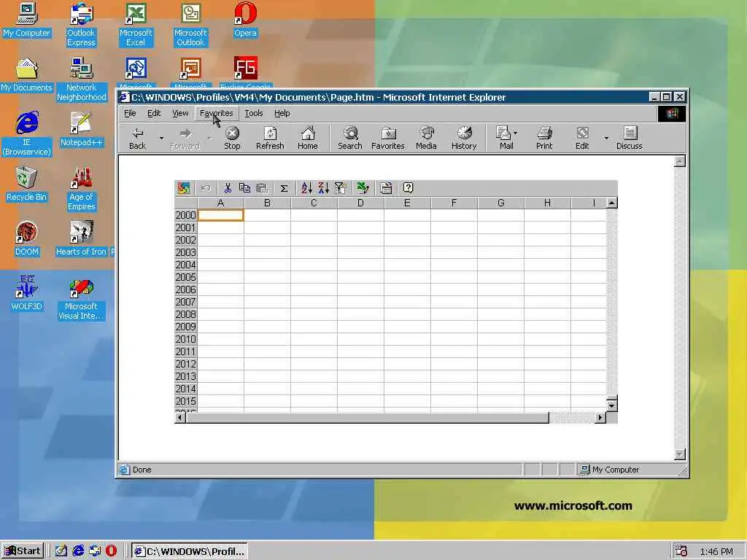Click the spreadsheet scroll up arrow
This screenshot has height=560, width=747.
click(x=612, y=203)
